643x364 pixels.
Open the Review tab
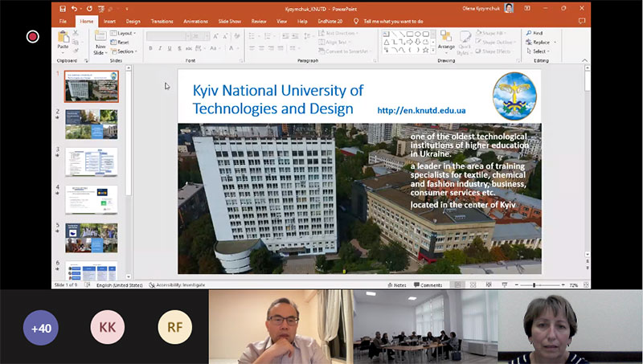pos(258,22)
